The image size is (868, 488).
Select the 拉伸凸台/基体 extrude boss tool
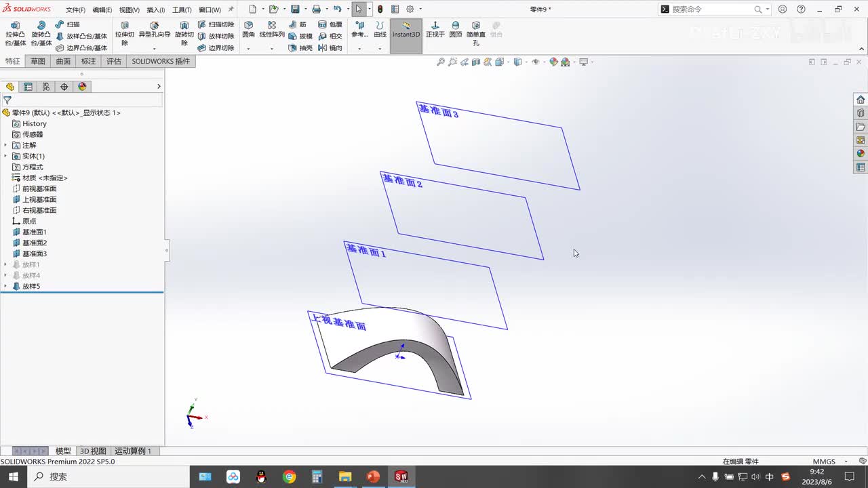(16, 34)
